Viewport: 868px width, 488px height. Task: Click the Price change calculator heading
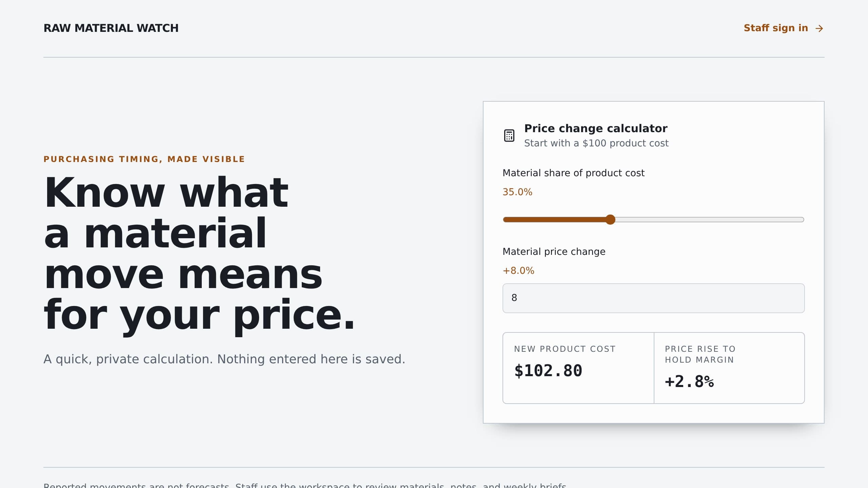point(596,128)
